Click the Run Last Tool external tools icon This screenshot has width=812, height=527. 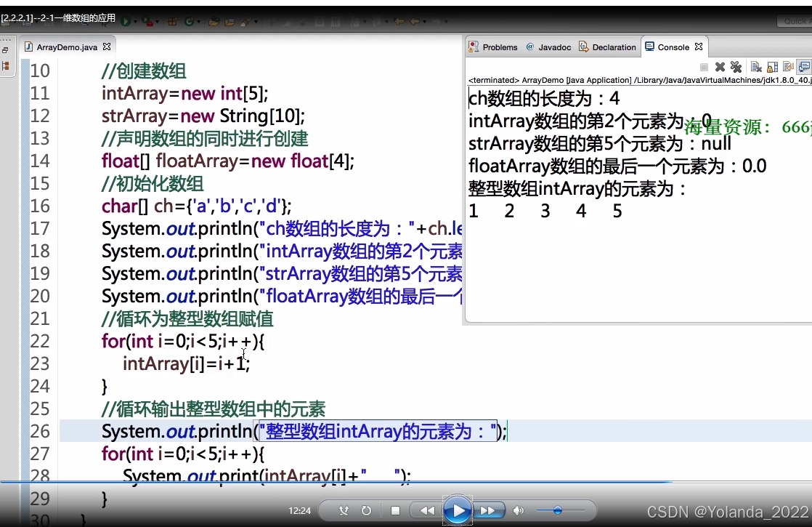tap(147, 21)
